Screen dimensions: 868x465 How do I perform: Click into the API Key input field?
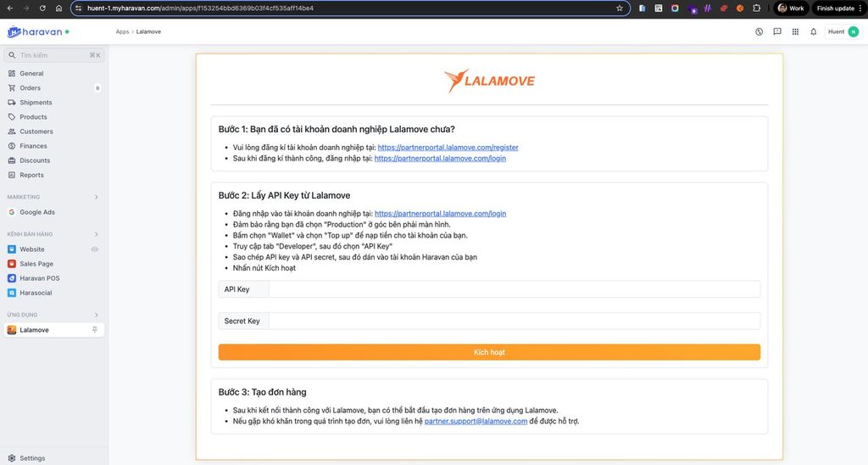(x=514, y=289)
